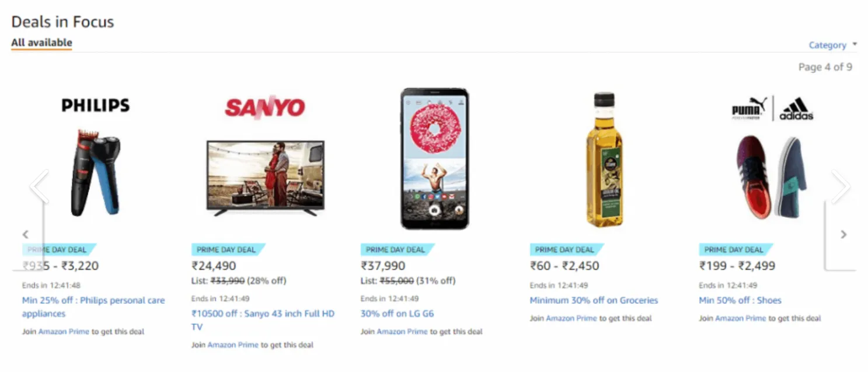Click the Puma Adidas logo image
The width and height of the screenshot is (868, 372).
(772, 108)
